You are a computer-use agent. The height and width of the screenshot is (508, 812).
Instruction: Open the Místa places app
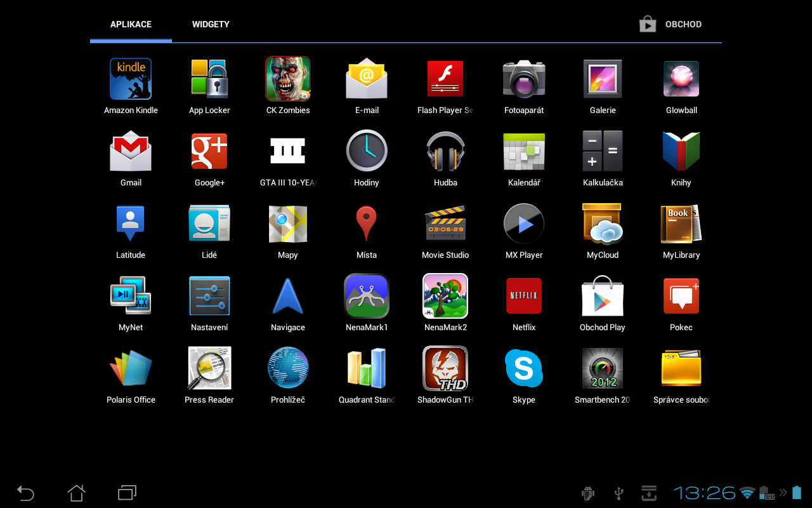pos(367,224)
